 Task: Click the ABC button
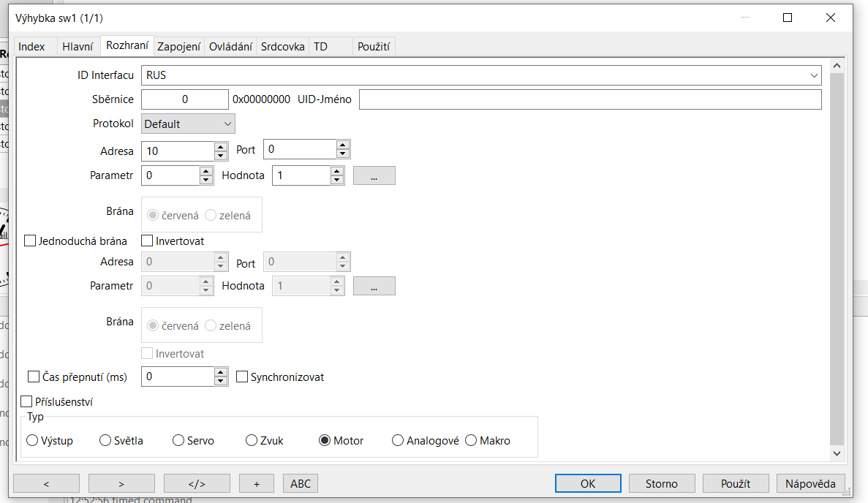point(301,483)
